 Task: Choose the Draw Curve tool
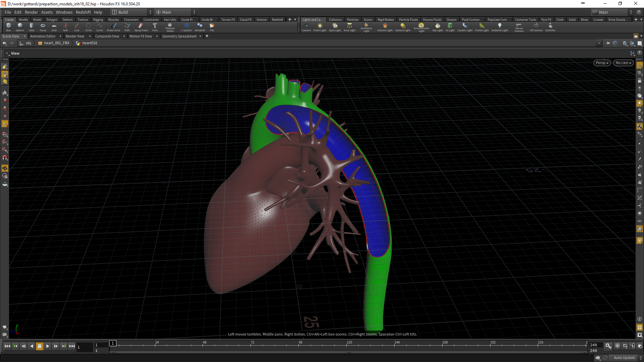[113, 27]
